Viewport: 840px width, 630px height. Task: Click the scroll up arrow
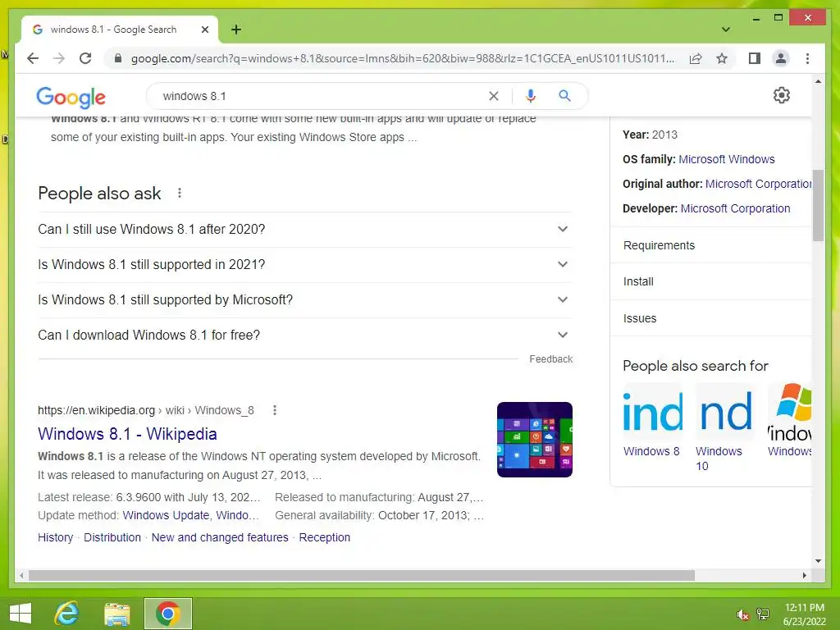(x=818, y=81)
